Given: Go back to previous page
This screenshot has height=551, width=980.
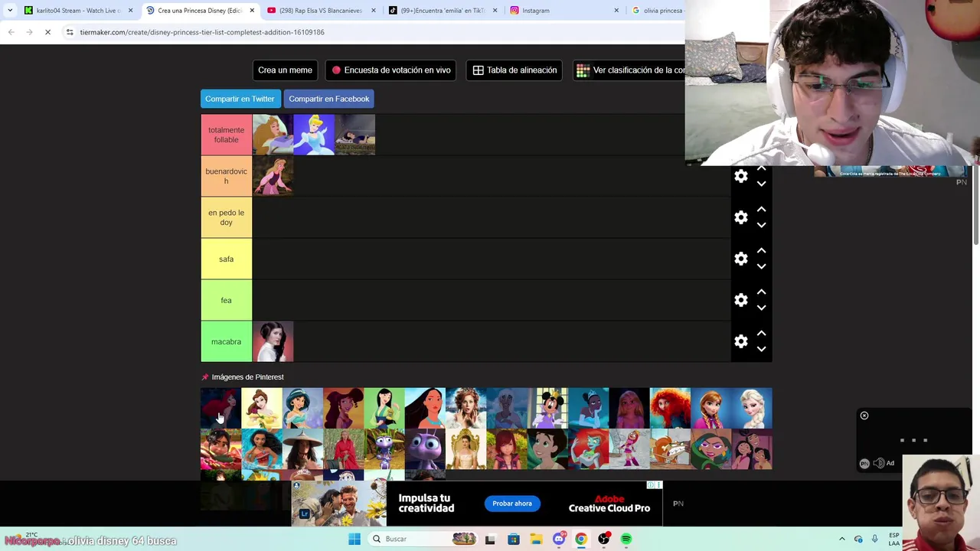Looking at the screenshot, I should [x=11, y=32].
